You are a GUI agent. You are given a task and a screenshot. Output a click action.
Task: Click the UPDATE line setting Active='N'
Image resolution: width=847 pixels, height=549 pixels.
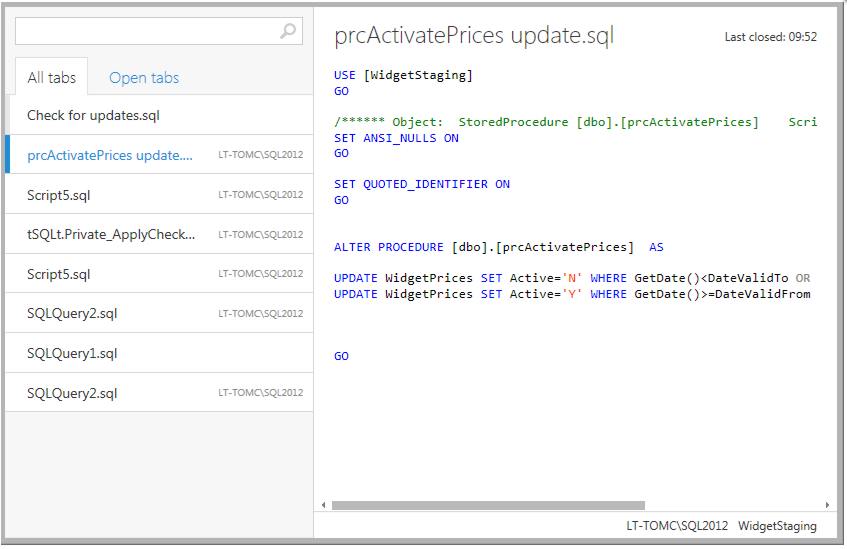[x=572, y=278]
